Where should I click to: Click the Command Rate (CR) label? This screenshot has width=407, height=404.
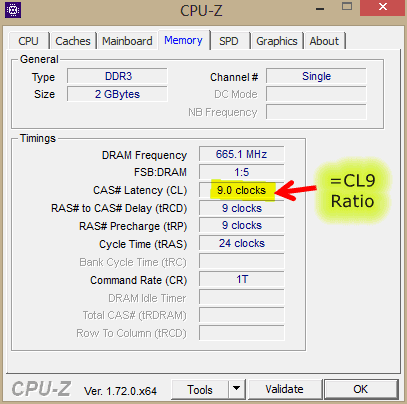pyautogui.click(x=139, y=280)
